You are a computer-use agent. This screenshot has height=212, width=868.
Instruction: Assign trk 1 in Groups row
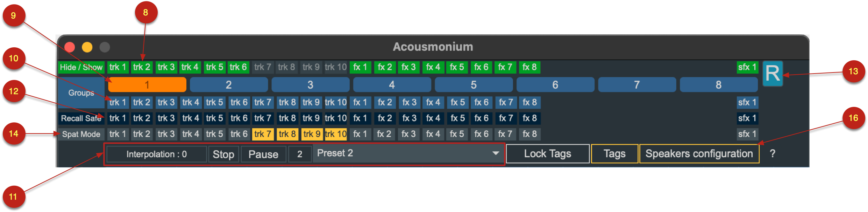[x=118, y=102]
